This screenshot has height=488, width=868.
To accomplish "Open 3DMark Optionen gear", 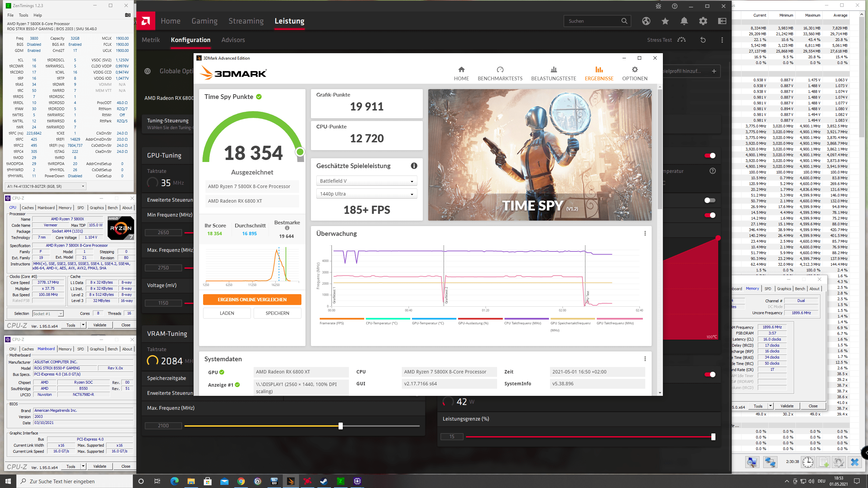I will 635,74.
